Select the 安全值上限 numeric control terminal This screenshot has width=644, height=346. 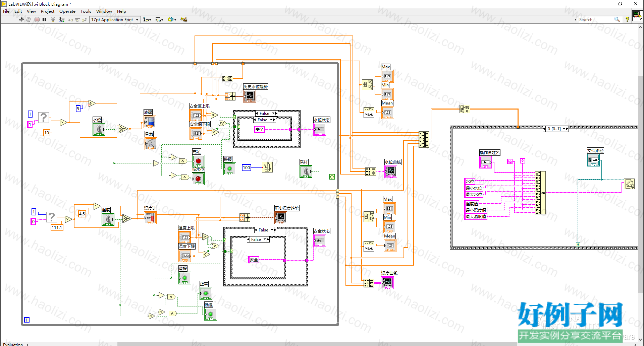tap(196, 115)
